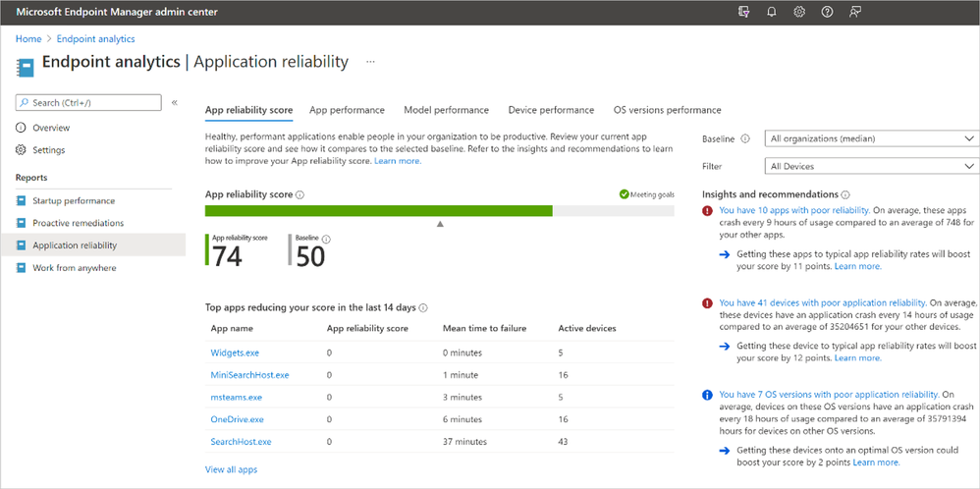Open the OneDrive.exe app link
The width and height of the screenshot is (980, 489).
point(238,419)
